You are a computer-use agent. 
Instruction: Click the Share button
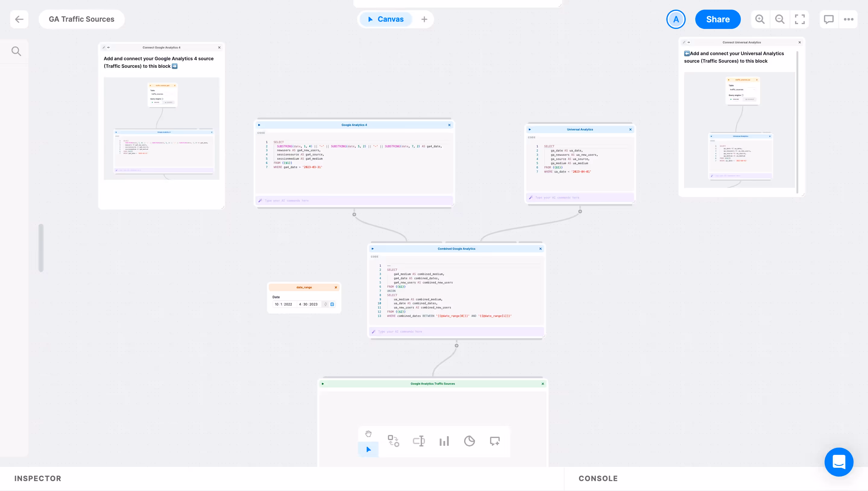point(718,19)
